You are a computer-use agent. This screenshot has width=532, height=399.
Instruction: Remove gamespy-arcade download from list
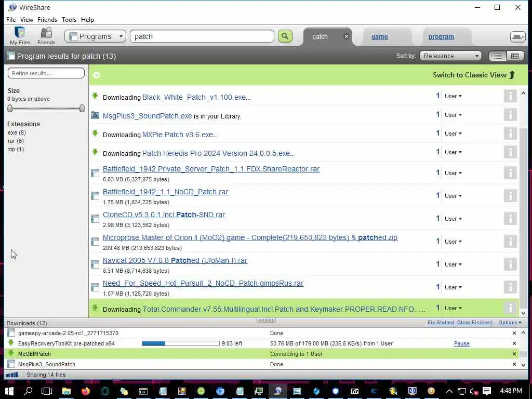514,333
